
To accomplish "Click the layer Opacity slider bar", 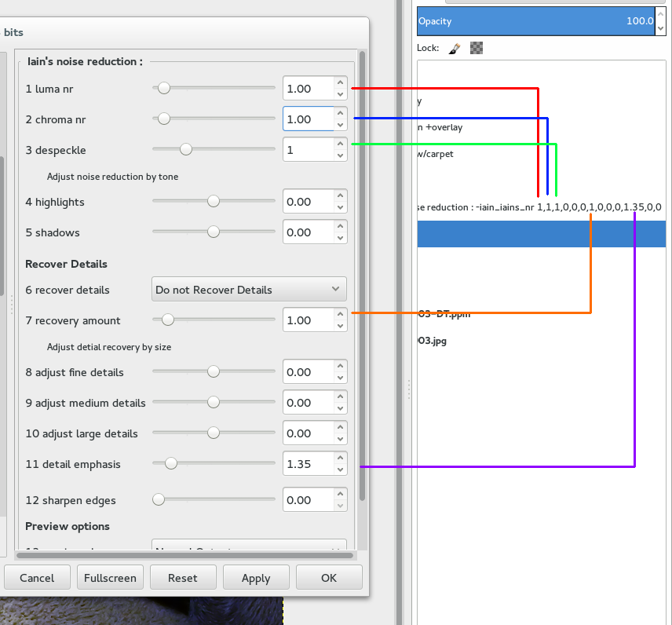I will coord(535,21).
